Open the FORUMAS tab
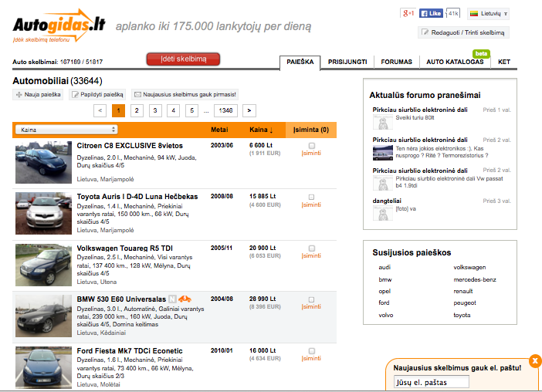Image resolution: width=542 pixels, height=392 pixels. (x=397, y=62)
